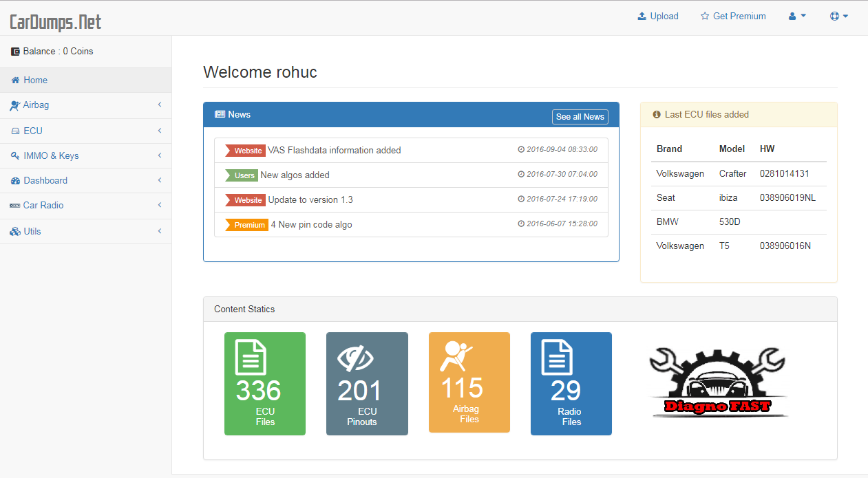Click the DiagnoFAST logo image

[x=717, y=382]
